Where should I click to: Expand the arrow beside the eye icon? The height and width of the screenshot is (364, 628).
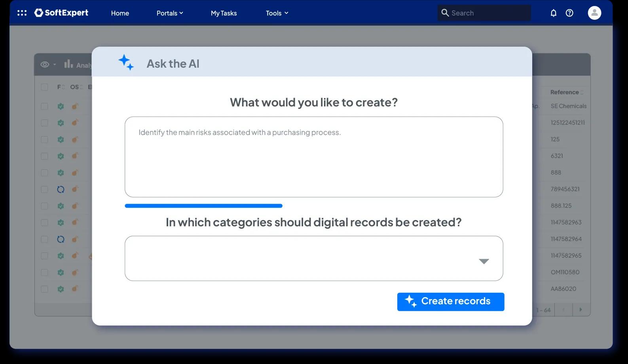pos(55,64)
